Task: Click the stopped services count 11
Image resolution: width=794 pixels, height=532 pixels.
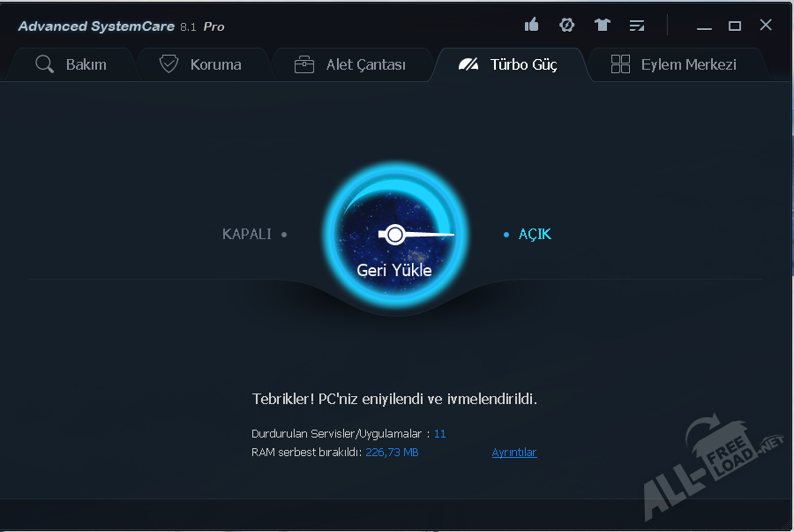Action: point(439,434)
